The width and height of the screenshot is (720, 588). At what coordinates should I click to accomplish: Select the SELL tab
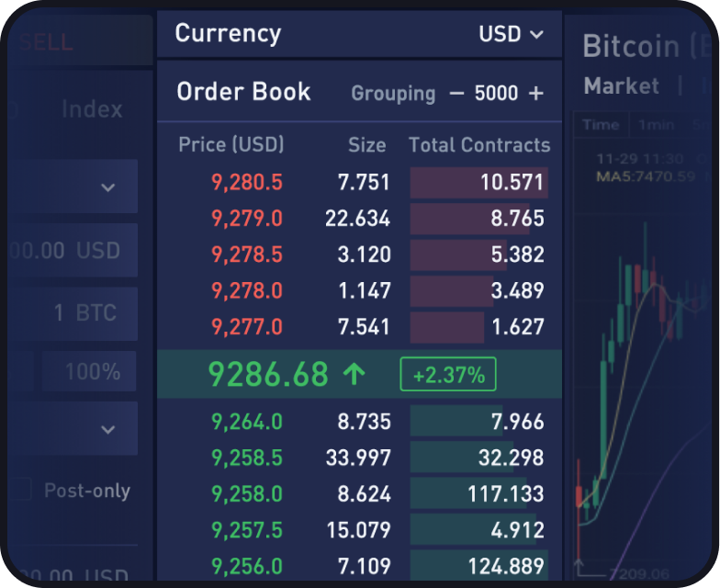(46, 42)
